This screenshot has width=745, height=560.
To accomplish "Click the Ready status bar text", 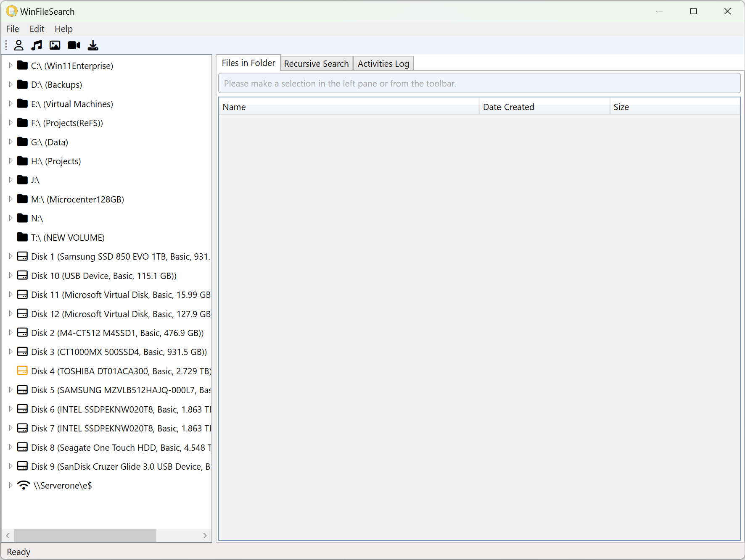I will tap(18, 552).
